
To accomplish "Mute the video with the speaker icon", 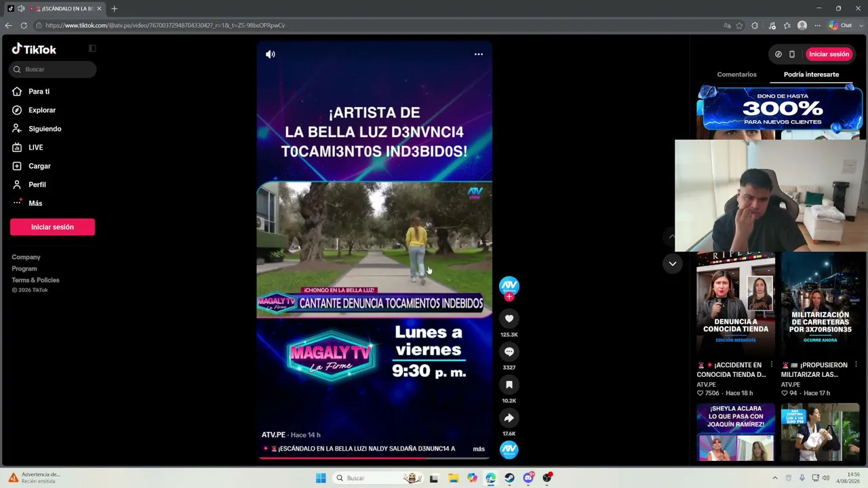I will [271, 54].
